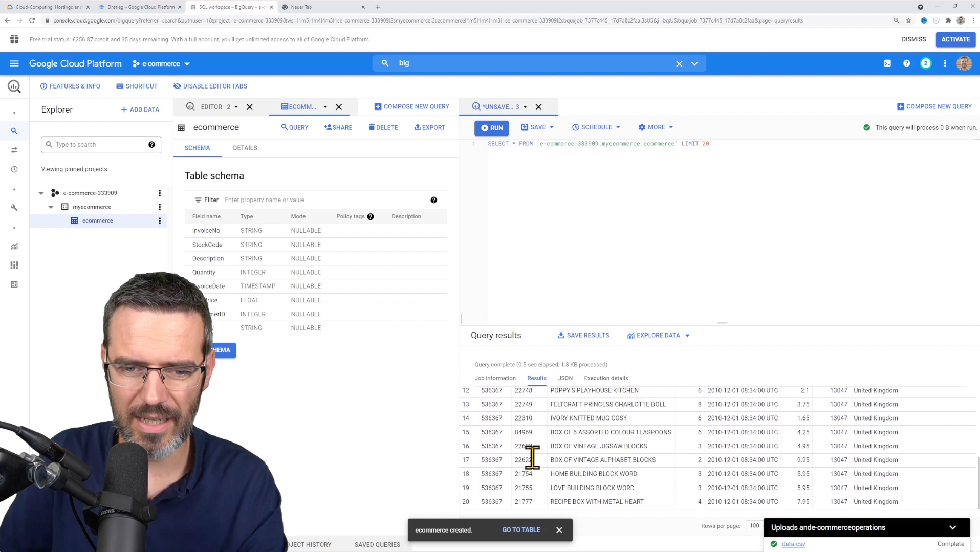Clear the search box with X icon

(x=679, y=63)
